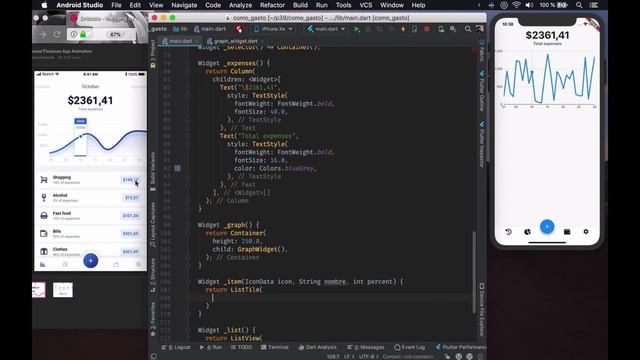Click the Fast food row in Dribbble mockup
Image resolution: width=640 pixels, height=360 pixels.
91,216
